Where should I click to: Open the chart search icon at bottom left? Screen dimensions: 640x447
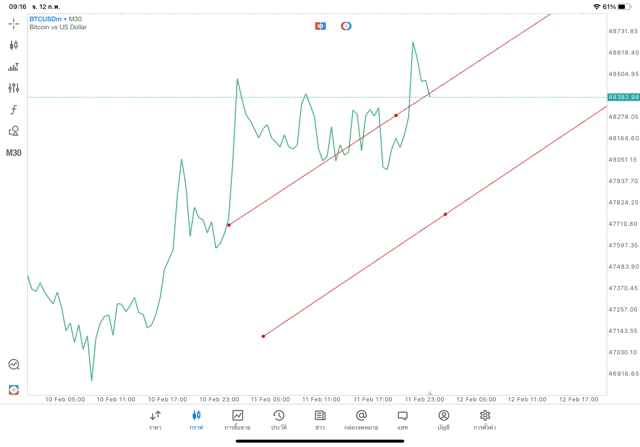point(14,365)
